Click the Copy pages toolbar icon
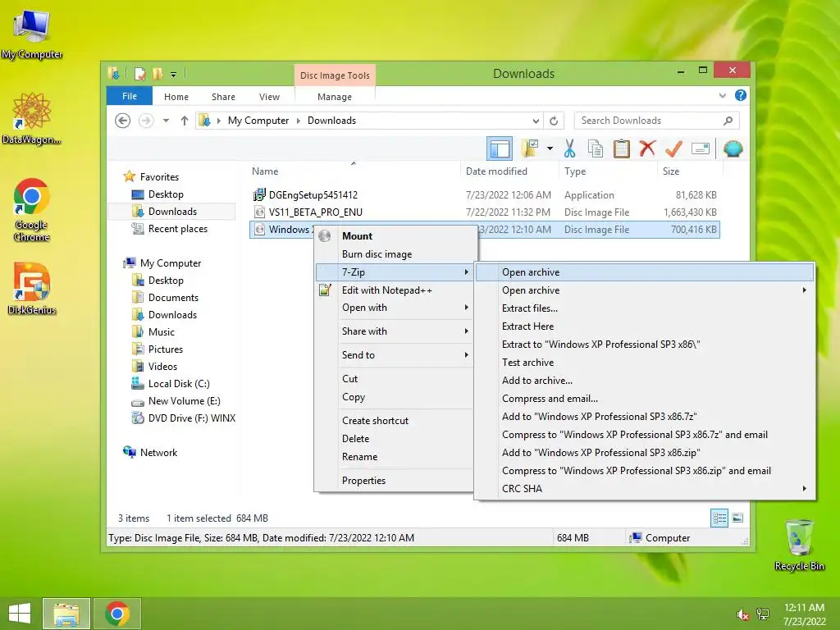 point(596,148)
